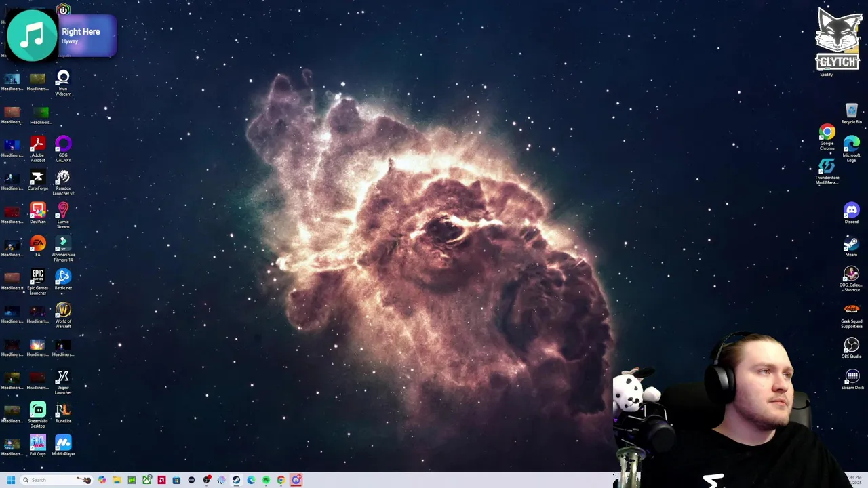Image resolution: width=868 pixels, height=488 pixels.
Task: Open the Stream Deck desktop icon
Action: click(852, 379)
